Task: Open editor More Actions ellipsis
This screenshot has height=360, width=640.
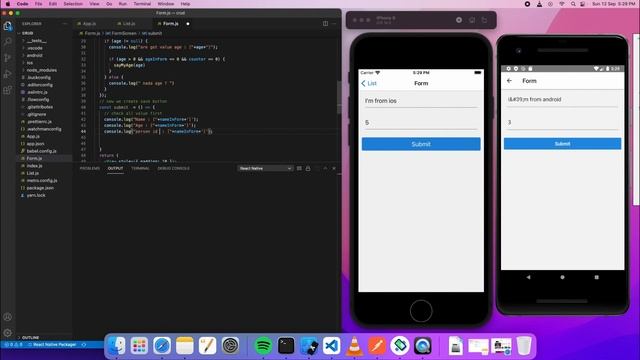Action: click(334, 24)
